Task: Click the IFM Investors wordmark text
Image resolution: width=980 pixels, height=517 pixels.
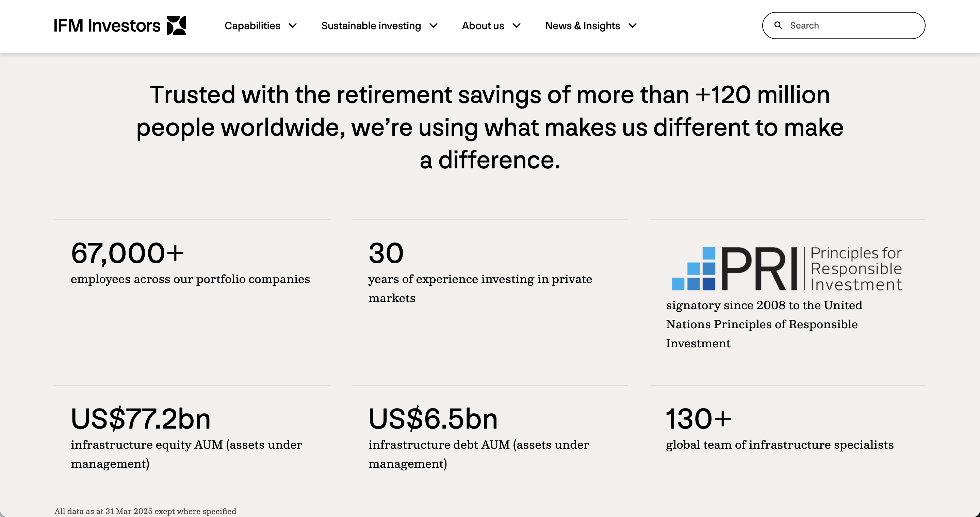Action: click(x=107, y=26)
